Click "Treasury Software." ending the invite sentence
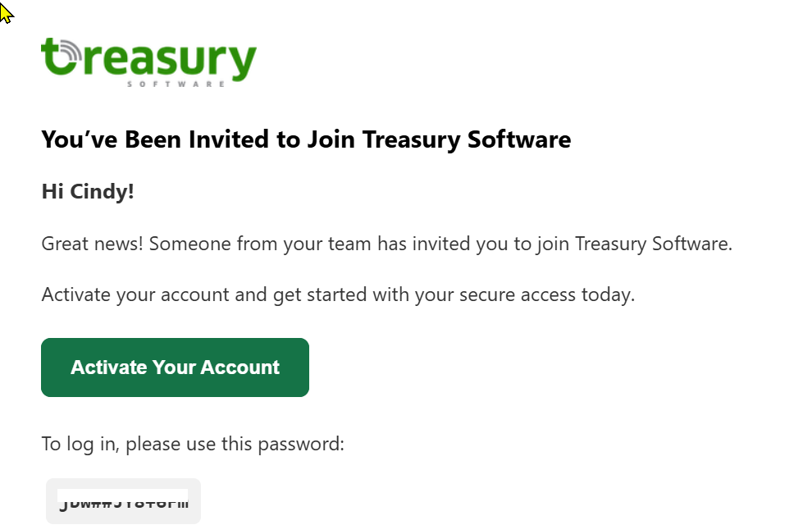The height and width of the screenshot is (525, 812). click(x=654, y=244)
